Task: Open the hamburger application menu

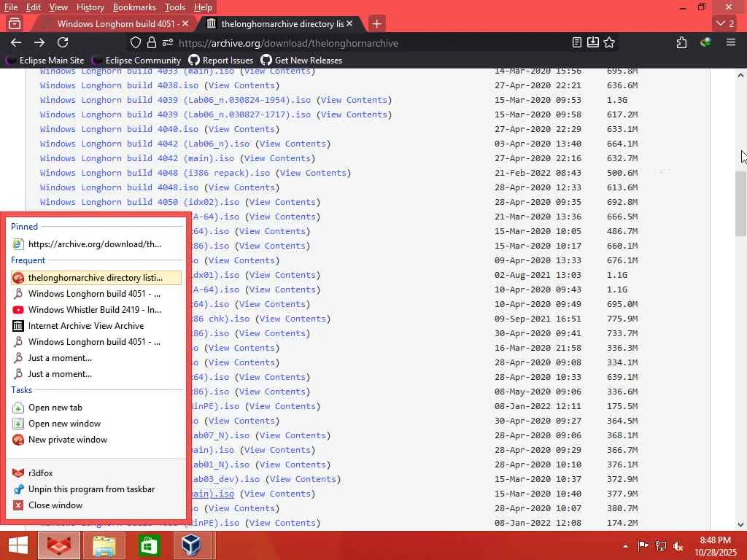Action: point(731,43)
